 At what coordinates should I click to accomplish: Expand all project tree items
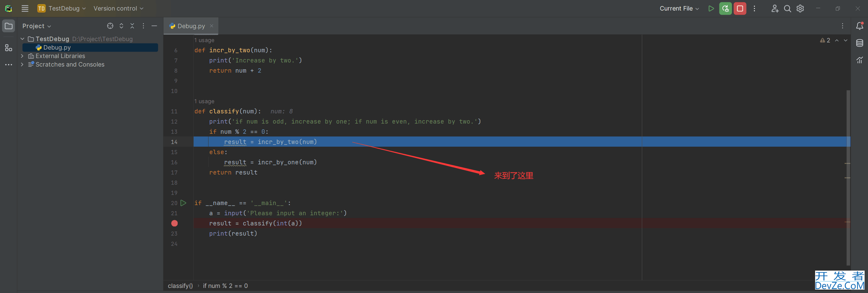click(121, 26)
